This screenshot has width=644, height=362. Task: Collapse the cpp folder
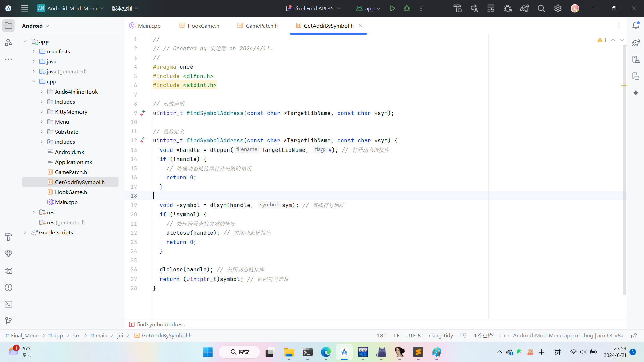click(x=34, y=81)
